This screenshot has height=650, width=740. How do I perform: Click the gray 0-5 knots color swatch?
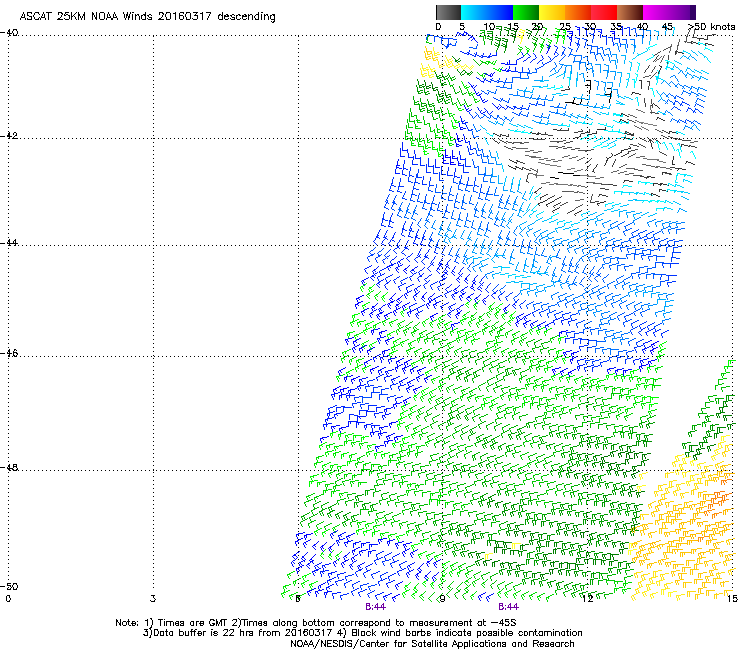coord(448,12)
